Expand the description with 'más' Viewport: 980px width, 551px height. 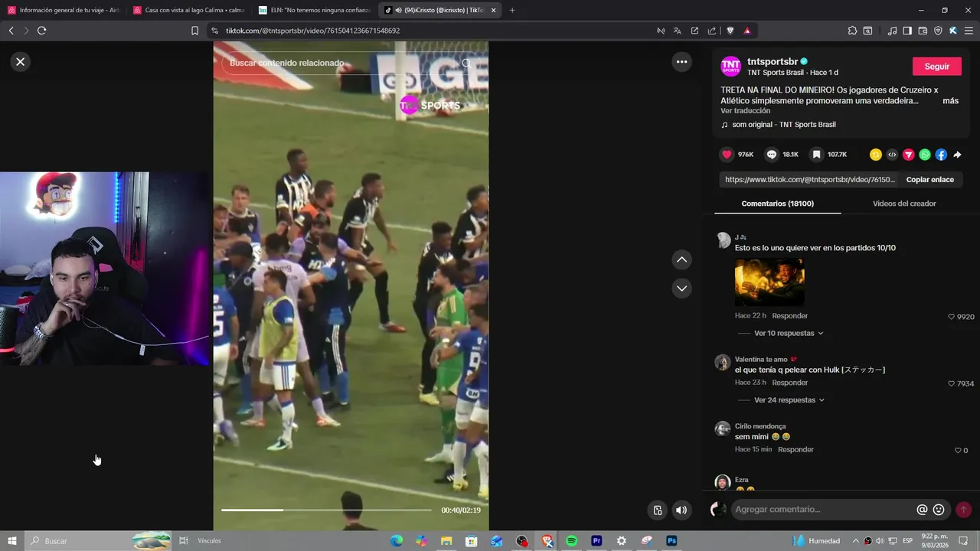[950, 101]
